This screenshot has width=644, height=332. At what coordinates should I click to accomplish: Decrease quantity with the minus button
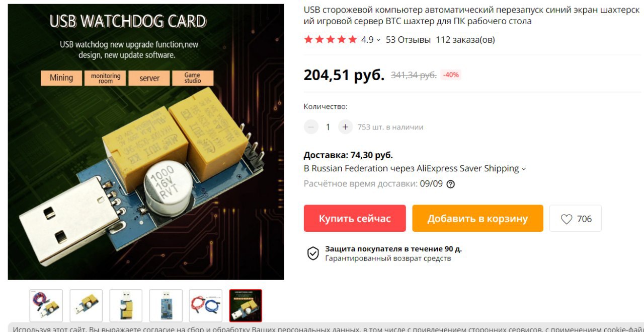311,127
